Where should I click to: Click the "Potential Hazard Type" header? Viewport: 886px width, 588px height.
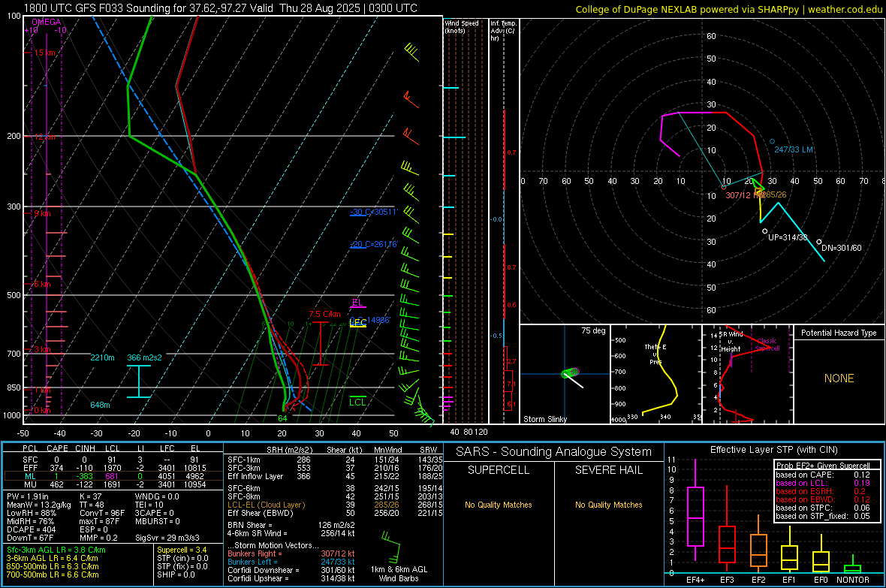tap(839, 333)
